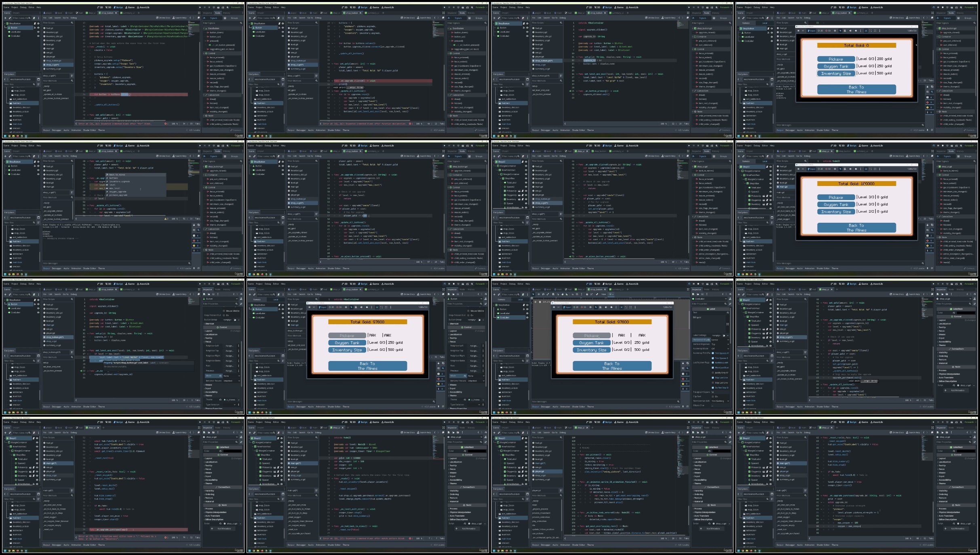Open Autowrap Mode 'Off' dropdown
The width and height of the screenshot is (980, 555).
pyautogui.click(x=720, y=348)
